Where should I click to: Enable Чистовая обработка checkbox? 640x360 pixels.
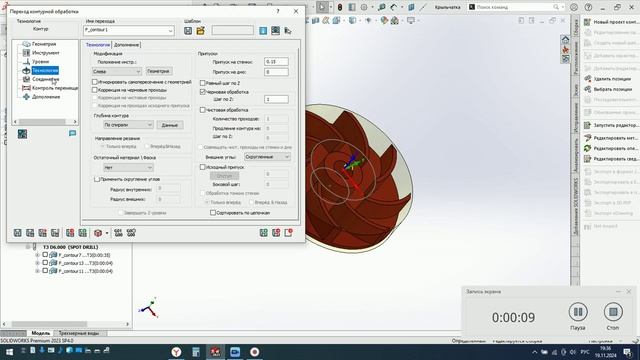pos(202,110)
